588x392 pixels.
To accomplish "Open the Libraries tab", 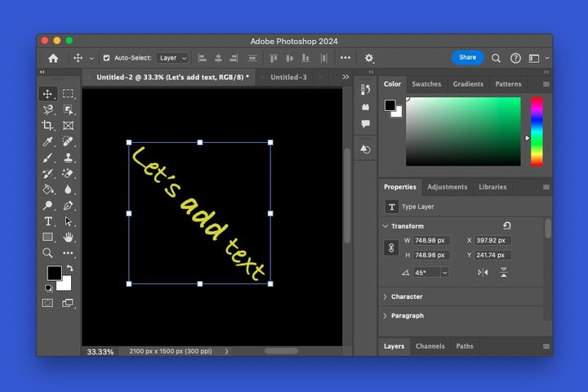I will coord(492,187).
